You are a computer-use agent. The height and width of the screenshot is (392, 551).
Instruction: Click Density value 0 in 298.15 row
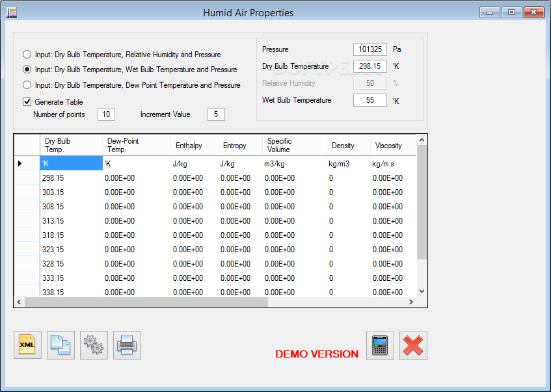[x=349, y=178]
